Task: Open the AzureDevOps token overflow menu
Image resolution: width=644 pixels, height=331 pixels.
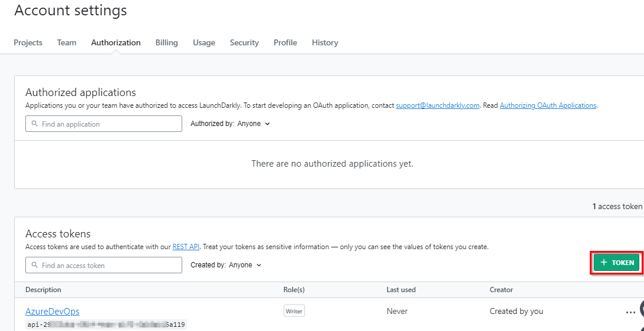Action: click(x=630, y=313)
